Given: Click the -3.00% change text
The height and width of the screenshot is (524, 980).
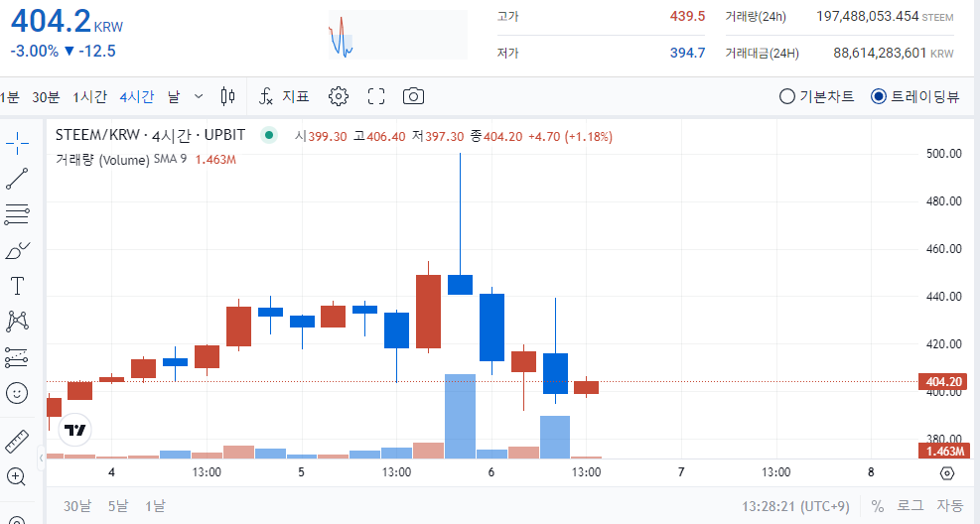Looking at the screenshot, I should [x=35, y=52].
